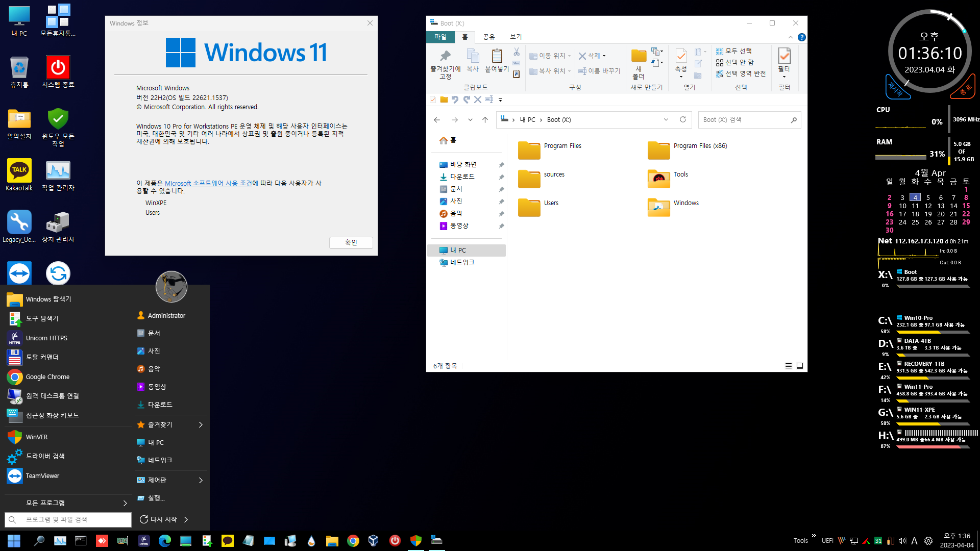Collapse the Explorer ribbon chevron
The image size is (980, 551).
coord(791,37)
